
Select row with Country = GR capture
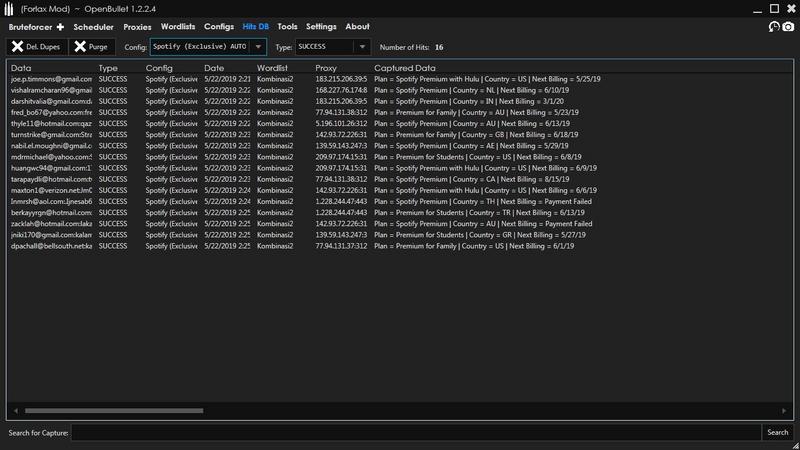pyautogui.click(x=400, y=235)
